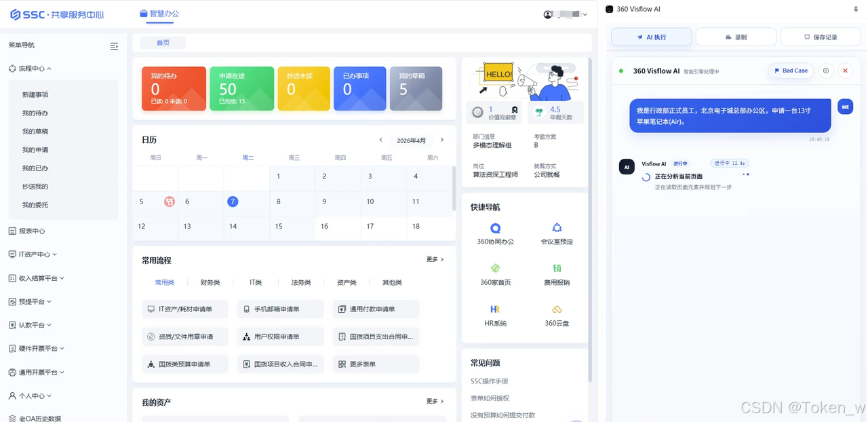Image resolution: width=868 pixels, height=422 pixels.
Task: Open the 费用报销 quick navigation icon
Action: [x=557, y=269]
